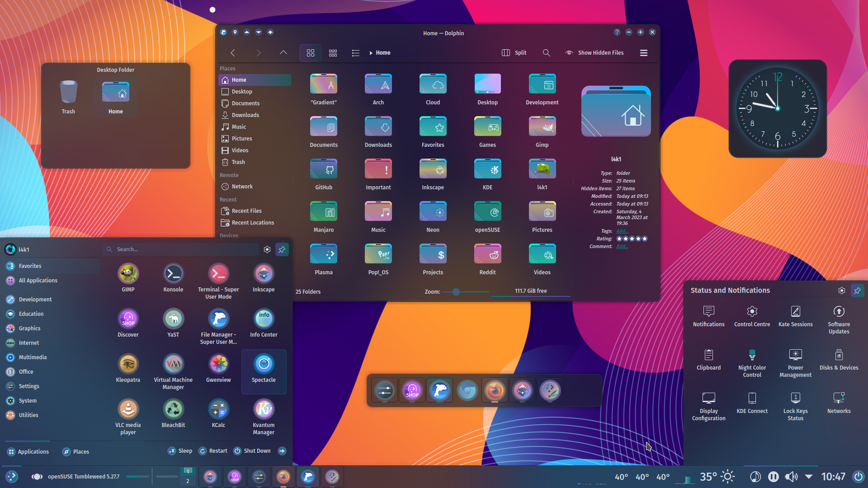Open BleachBit cleaner
The width and height of the screenshot is (868, 488).
coord(173,409)
